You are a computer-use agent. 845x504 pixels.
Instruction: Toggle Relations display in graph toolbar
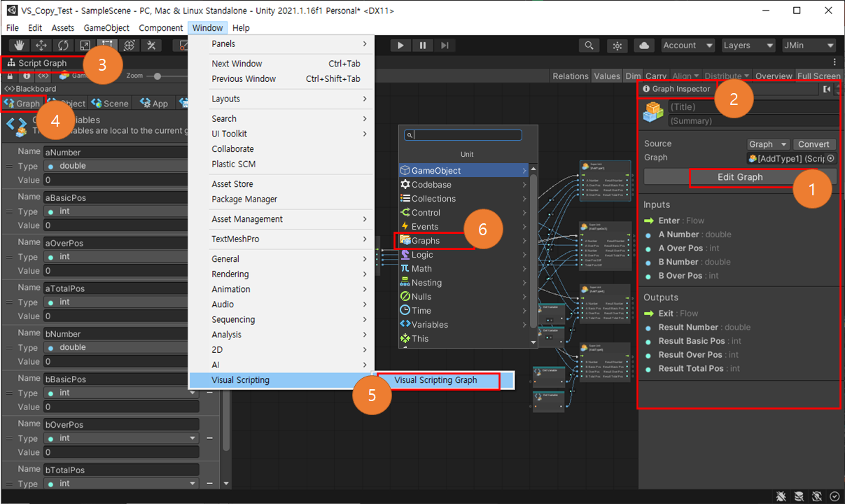(x=571, y=76)
